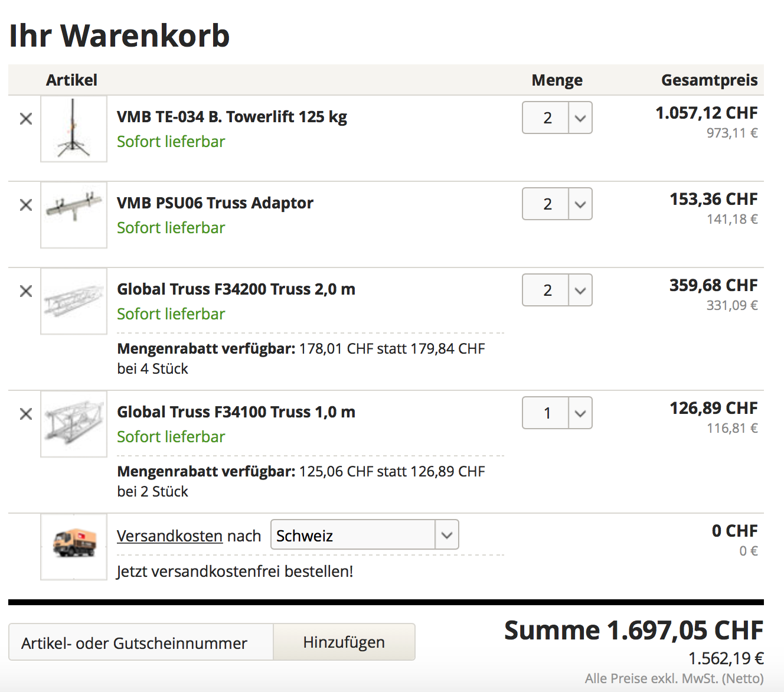
Task: Open the Towerlift product thumbnail
Action: (x=74, y=129)
